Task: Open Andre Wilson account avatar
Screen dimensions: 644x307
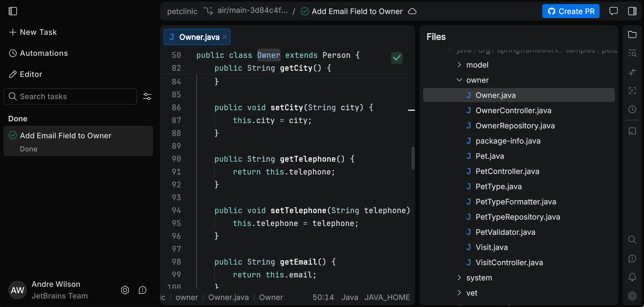Action: pyautogui.click(x=18, y=290)
